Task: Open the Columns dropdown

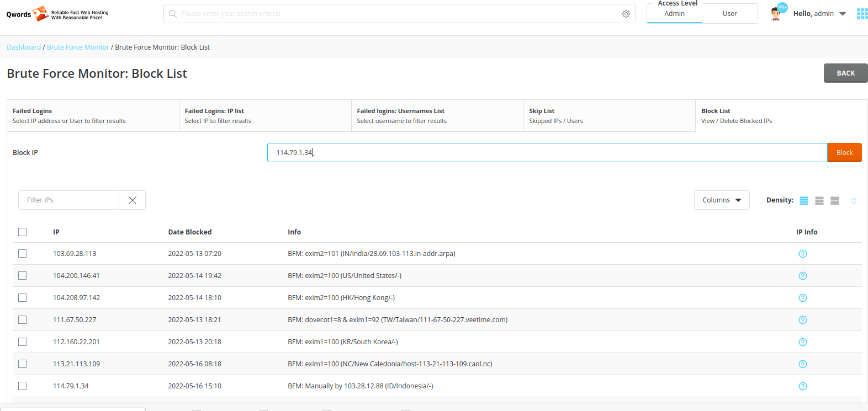Action: click(722, 200)
